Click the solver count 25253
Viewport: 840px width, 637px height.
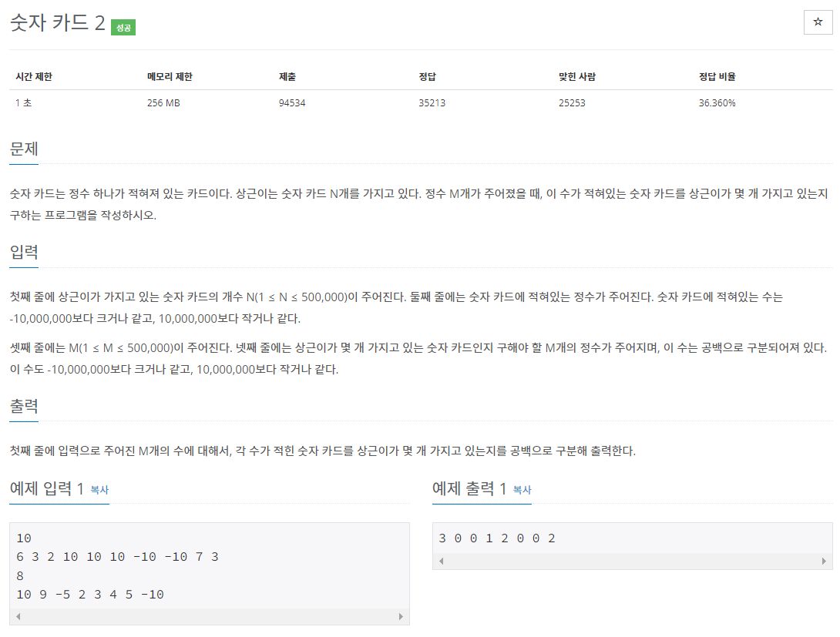pos(572,102)
